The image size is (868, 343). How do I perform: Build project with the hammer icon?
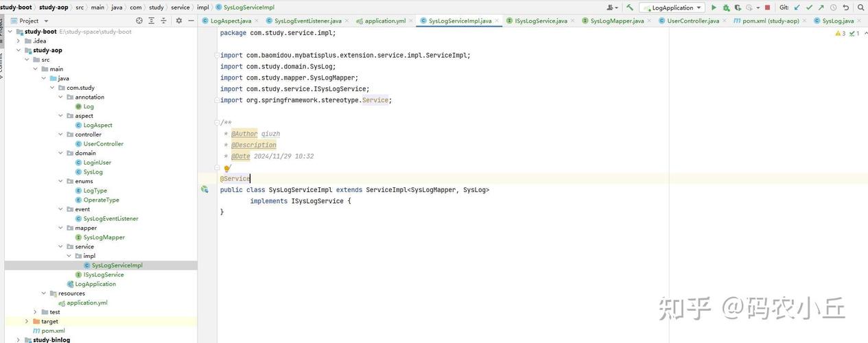pos(630,8)
